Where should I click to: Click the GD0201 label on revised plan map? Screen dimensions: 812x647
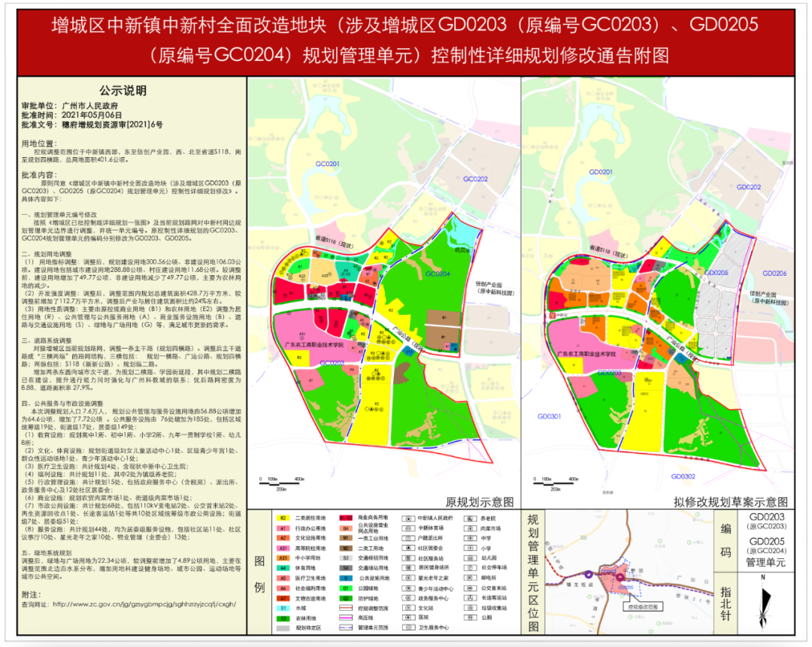click(x=601, y=172)
